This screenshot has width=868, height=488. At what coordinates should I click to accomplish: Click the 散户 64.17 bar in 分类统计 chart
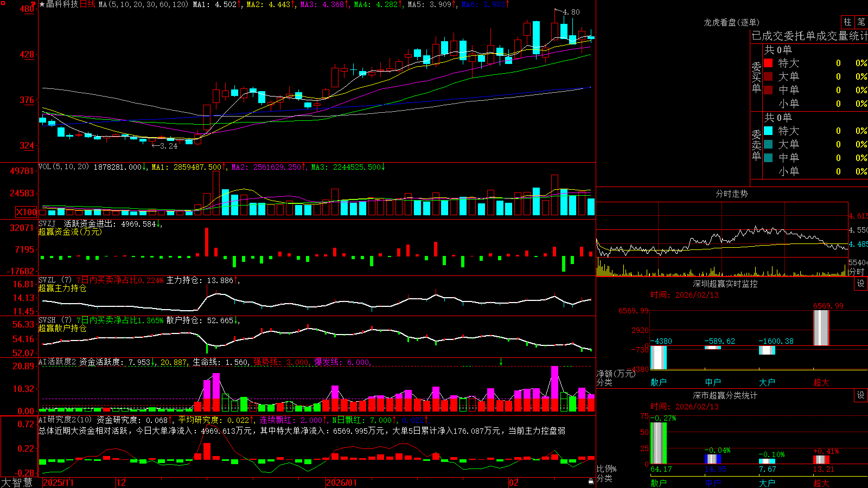[659, 443]
